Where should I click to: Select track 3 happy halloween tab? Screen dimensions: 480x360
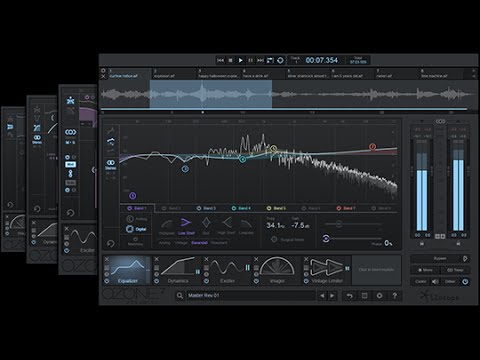click(219, 74)
